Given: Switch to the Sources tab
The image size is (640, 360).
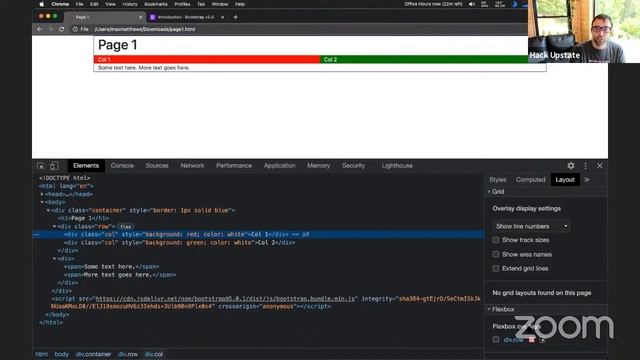Looking at the screenshot, I should click(x=157, y=166).
